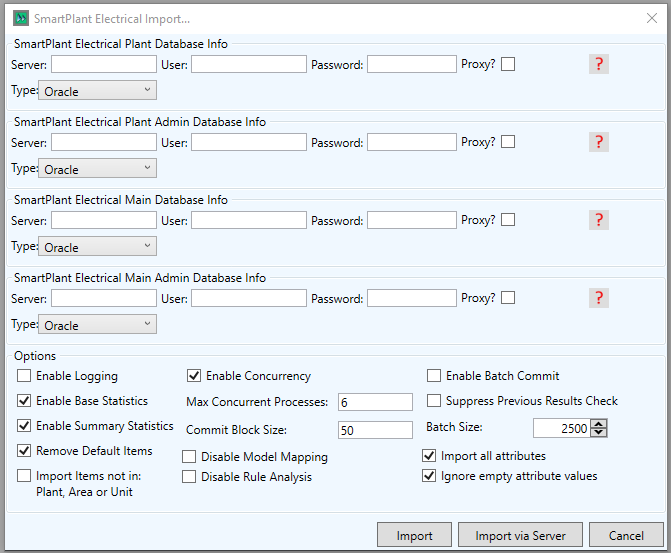Image resolution: width=671 pixels, height=553 pixels.
Task: Click the Main Database Info help question mark
Action: 599,220
